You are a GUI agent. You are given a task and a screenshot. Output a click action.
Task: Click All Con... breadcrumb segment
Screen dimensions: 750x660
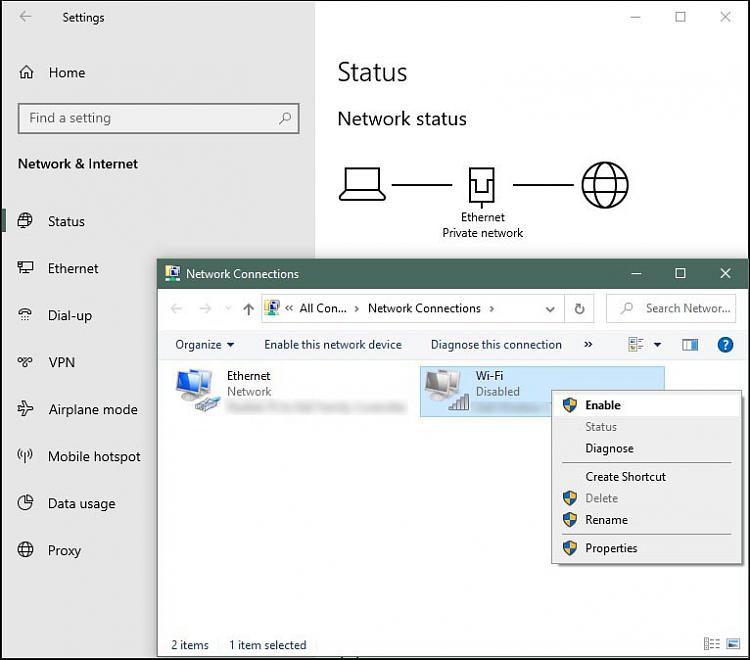click(x=323, y=308)
